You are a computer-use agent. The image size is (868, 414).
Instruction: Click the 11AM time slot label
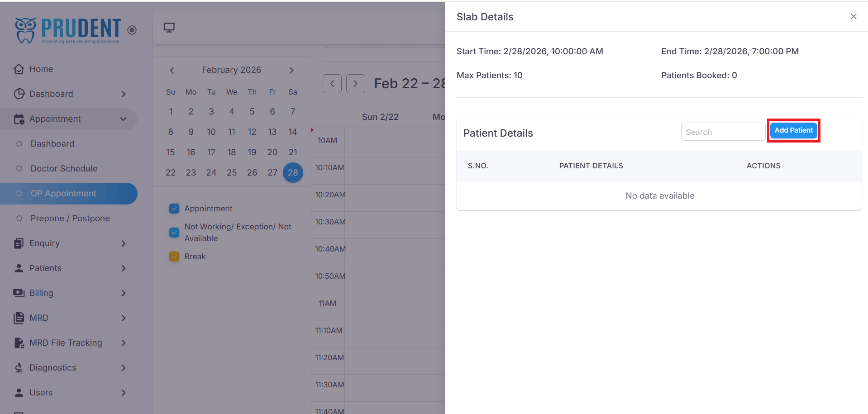[327, 303]
